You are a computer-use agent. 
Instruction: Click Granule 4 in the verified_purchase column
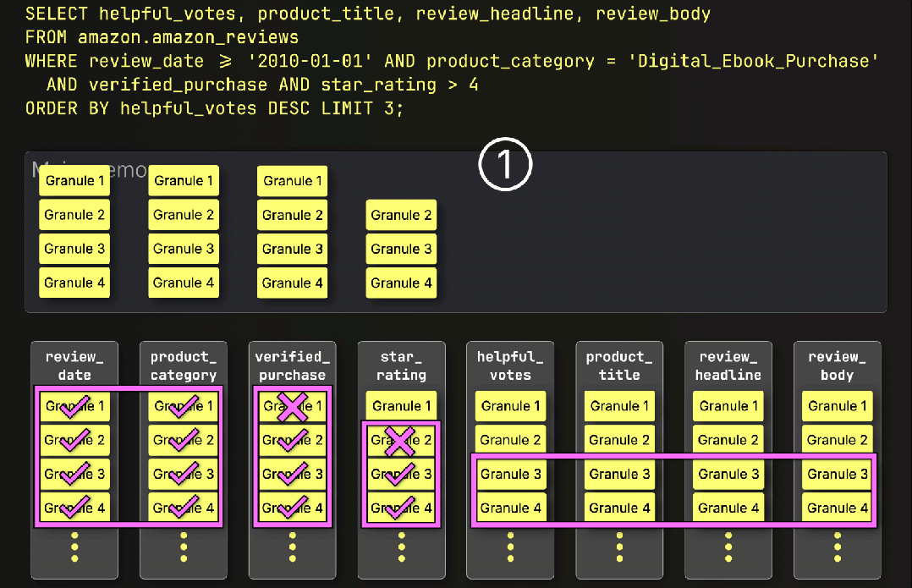click(292, 508)
